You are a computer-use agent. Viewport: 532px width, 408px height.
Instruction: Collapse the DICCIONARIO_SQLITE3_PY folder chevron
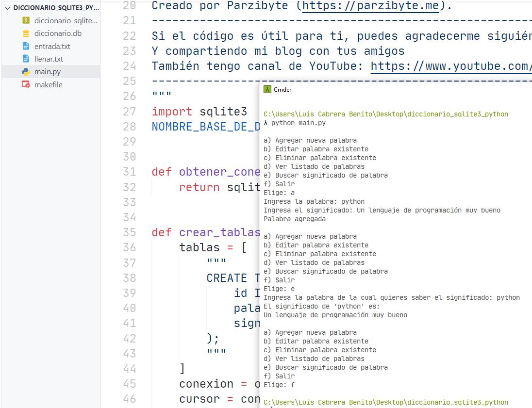pyautogui.click(x=7, y=8)
